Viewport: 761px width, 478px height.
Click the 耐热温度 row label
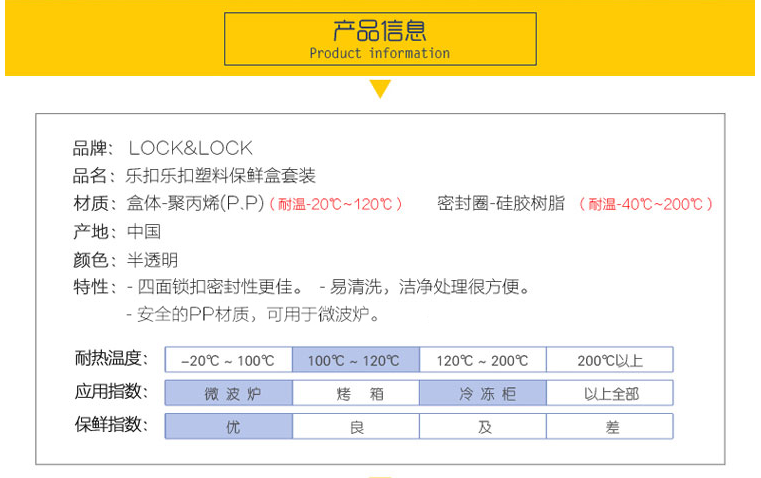(x=111, y=358)
